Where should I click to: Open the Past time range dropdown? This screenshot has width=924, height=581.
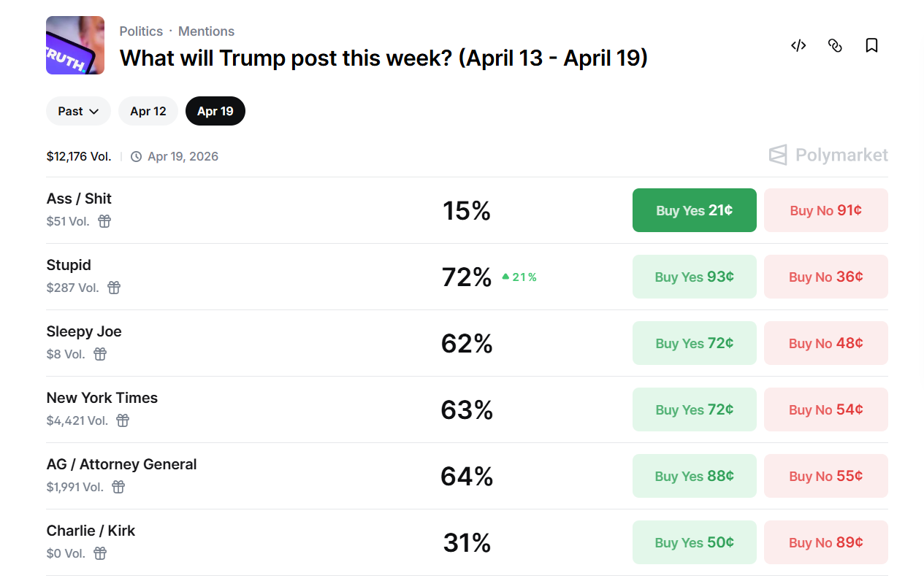[78, 111]
